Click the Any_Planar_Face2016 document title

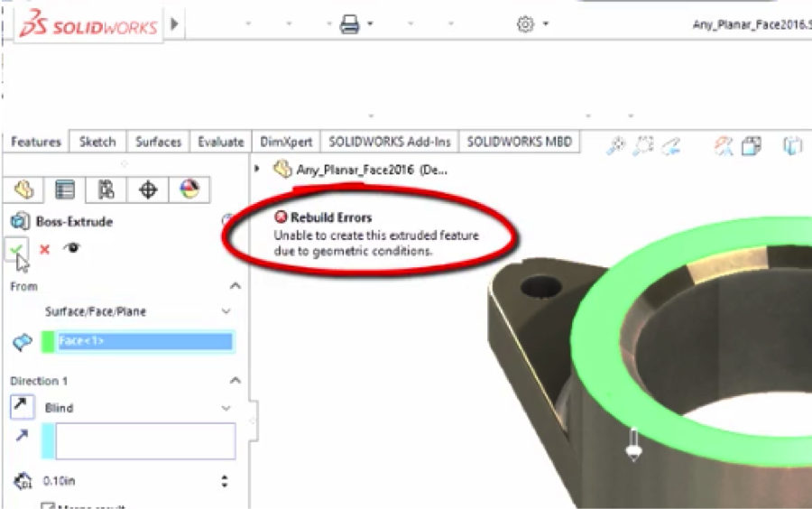(752, 24)
